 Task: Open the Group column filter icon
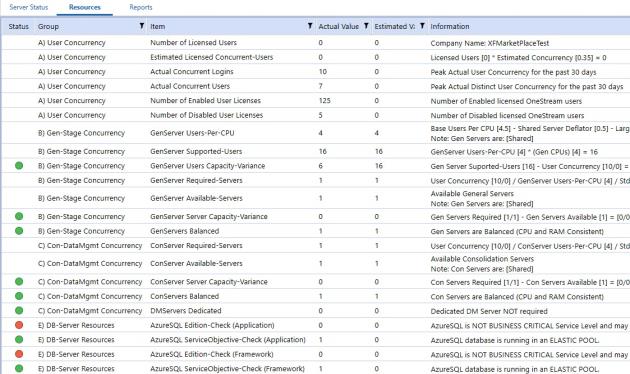click(141, 26)
